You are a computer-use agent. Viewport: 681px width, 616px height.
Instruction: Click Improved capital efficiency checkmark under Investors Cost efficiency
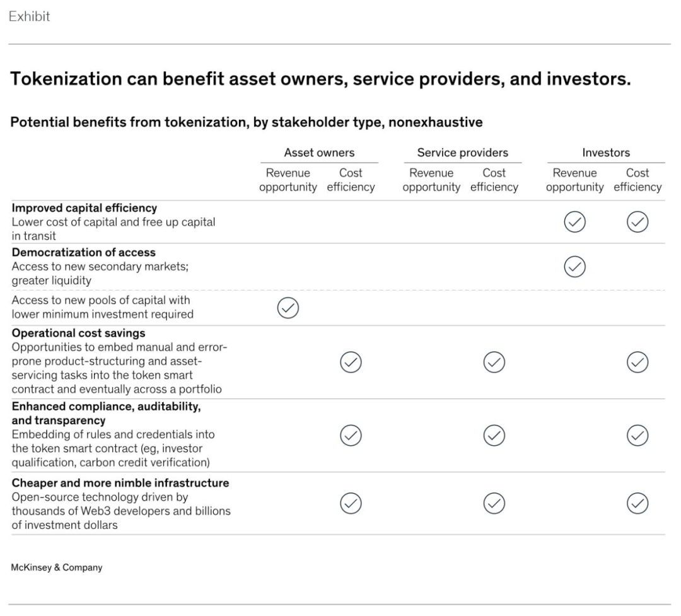638,221
